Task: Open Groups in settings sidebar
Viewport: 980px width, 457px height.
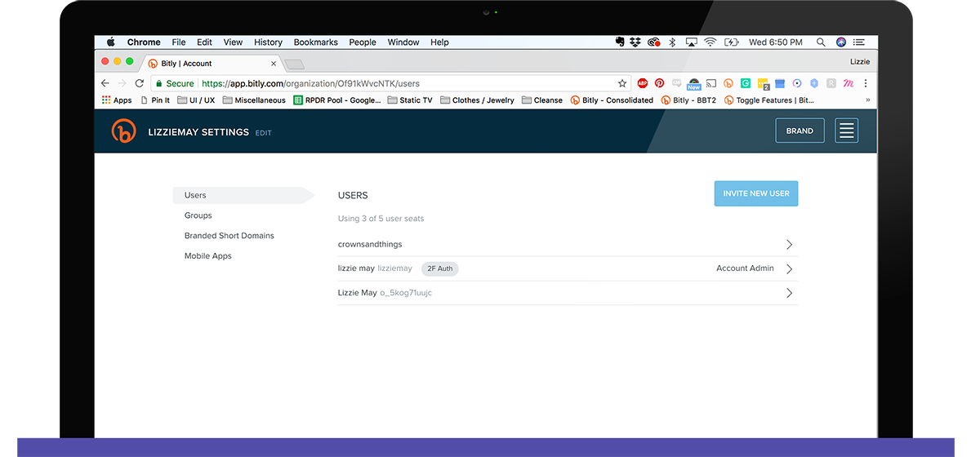Action: click(x=198, y=215)
